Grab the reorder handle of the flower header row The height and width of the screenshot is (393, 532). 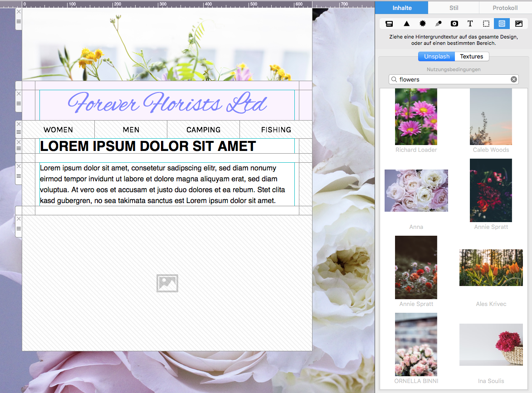pyautogui.click(x=19, y=21)
